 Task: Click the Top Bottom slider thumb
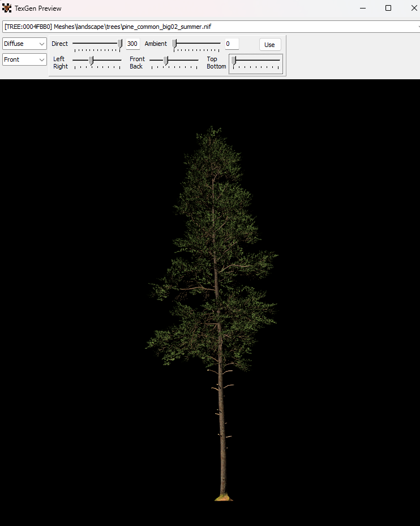(x=234, y=60)
